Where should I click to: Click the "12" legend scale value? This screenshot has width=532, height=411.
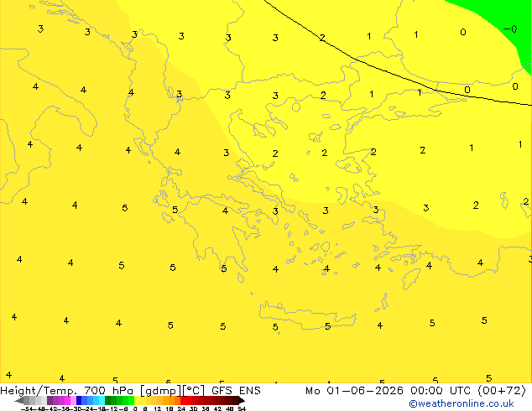[158, 409]
